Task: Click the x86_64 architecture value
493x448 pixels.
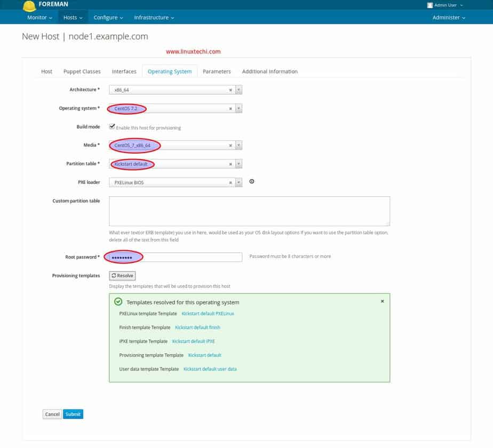Action: click(x=121, y=90)
